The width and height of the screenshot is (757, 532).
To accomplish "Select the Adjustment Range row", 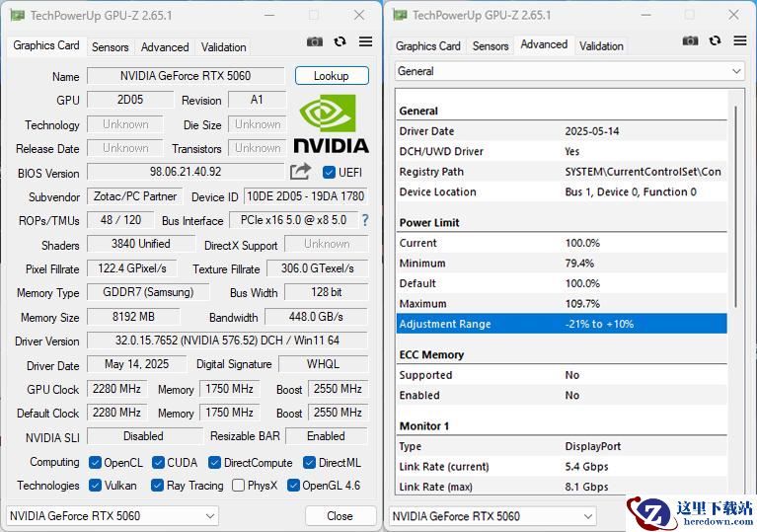I will tap(562, 324).
